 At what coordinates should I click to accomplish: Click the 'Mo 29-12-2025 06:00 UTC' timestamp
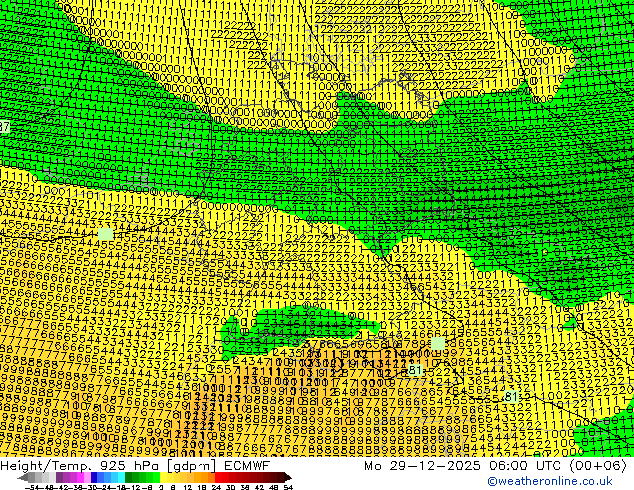coord(463,465)
